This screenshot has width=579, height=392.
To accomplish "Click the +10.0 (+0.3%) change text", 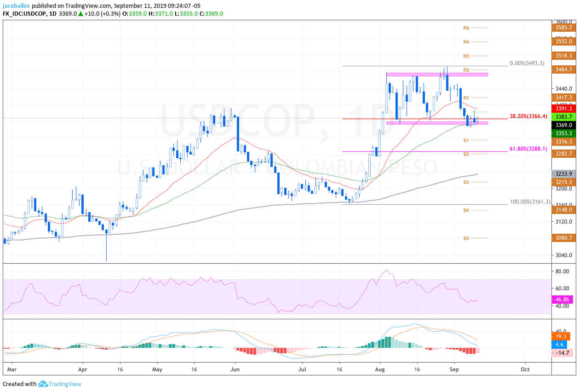I will 103,14.
